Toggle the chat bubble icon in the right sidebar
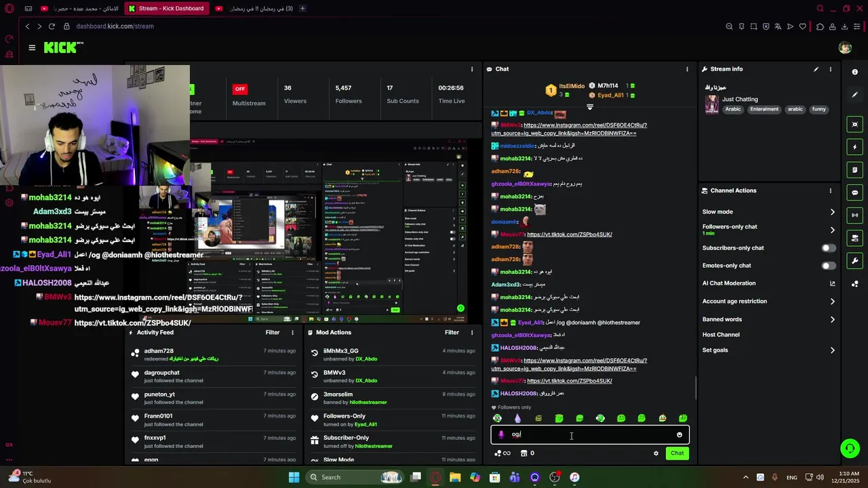The image size is (868, 488). coord(854,192)
